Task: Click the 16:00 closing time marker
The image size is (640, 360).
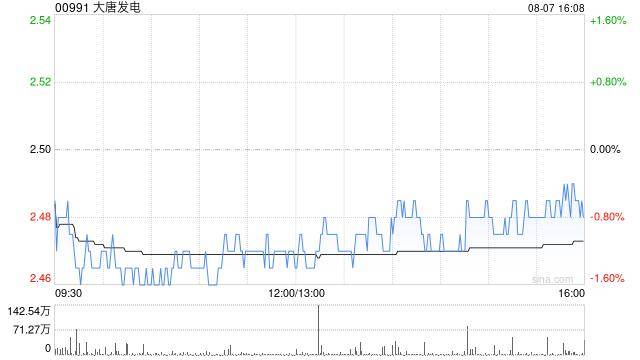Action: click(571, 293)
